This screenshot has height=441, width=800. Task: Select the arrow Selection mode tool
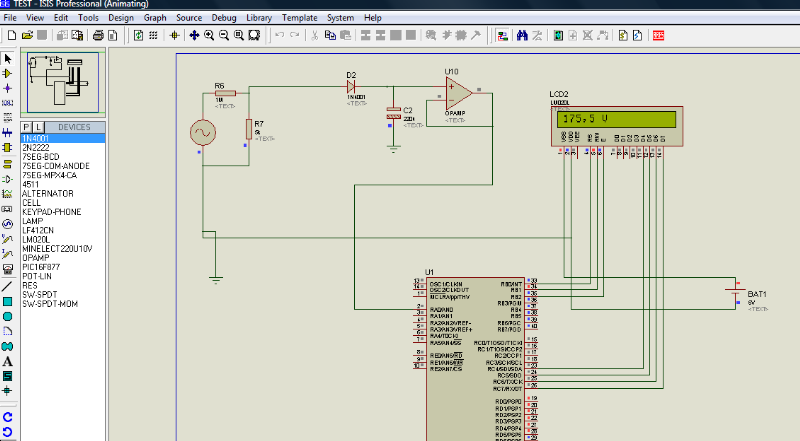(x=8, y=59)
